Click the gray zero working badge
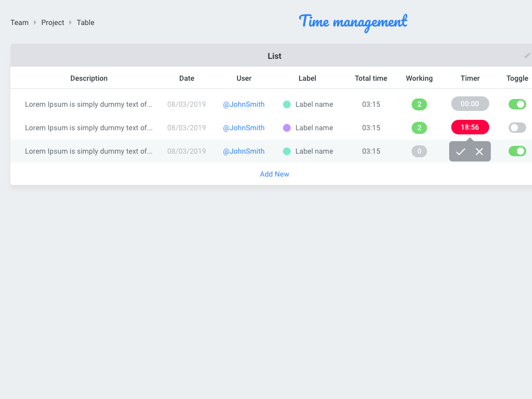 419,151
